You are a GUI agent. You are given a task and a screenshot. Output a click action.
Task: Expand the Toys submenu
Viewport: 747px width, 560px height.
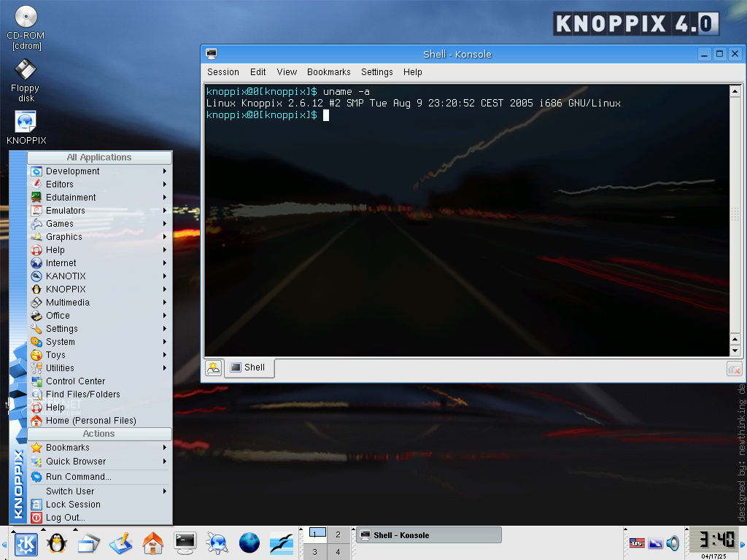coord(100,355)
